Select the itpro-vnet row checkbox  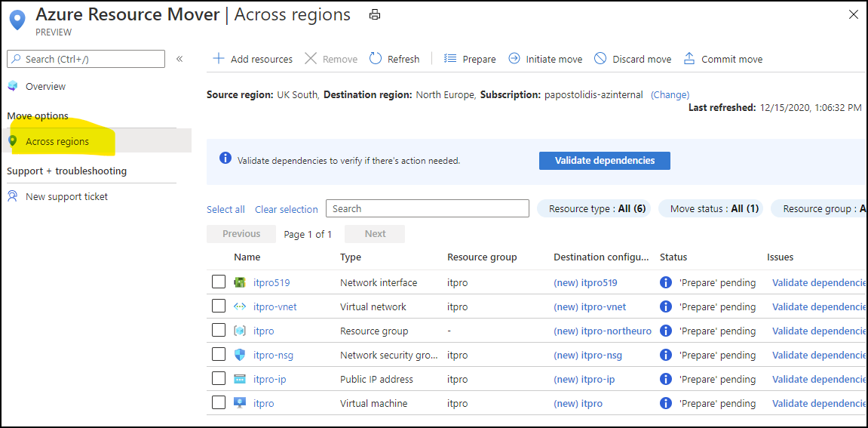(x=219, y=306)
